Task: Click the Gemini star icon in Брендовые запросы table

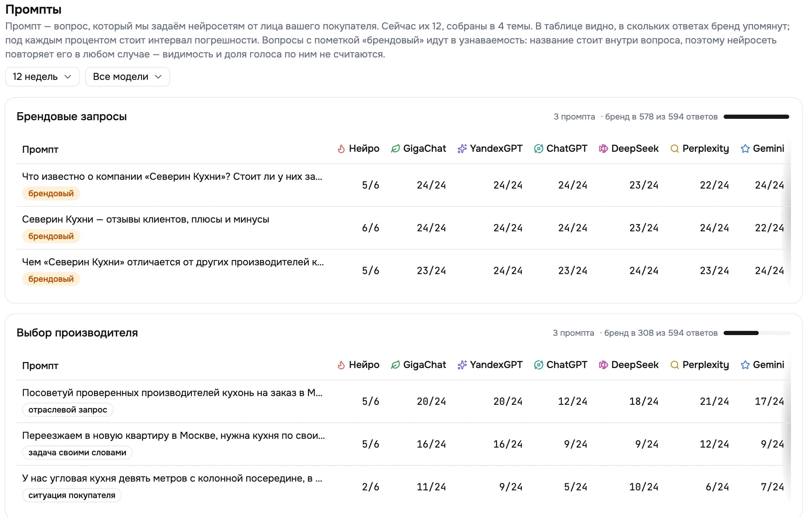Action: pyautogui.click(x=745, y=149)
